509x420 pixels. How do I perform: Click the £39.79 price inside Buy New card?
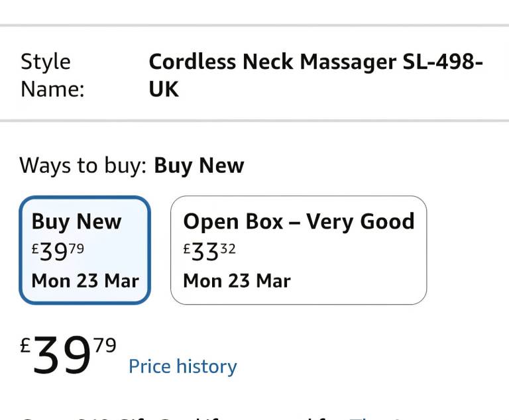point(58,252)
